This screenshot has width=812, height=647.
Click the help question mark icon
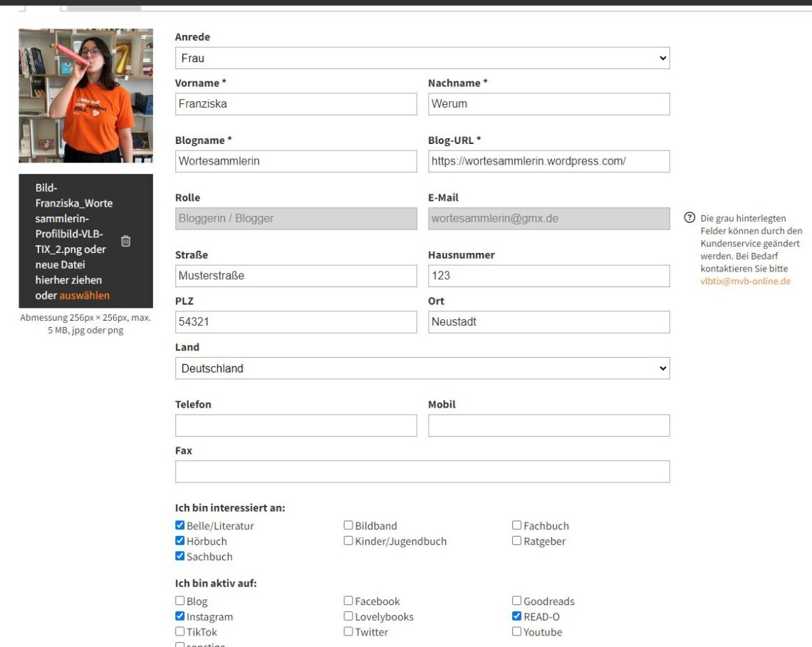689,218
